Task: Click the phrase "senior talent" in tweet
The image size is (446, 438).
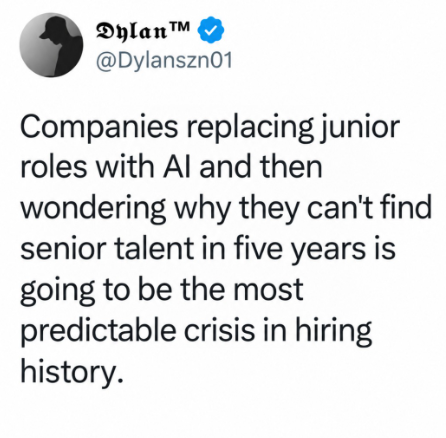Action: 107,248
